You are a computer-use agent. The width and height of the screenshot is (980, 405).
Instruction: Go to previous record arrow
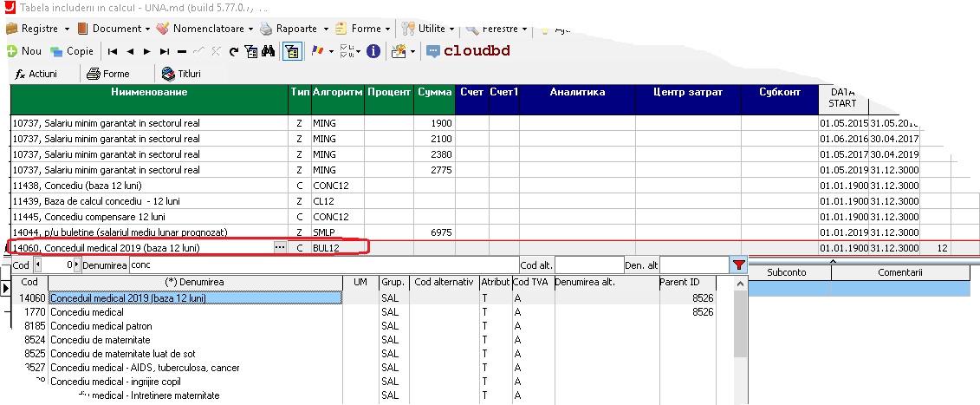pos(130,51)
